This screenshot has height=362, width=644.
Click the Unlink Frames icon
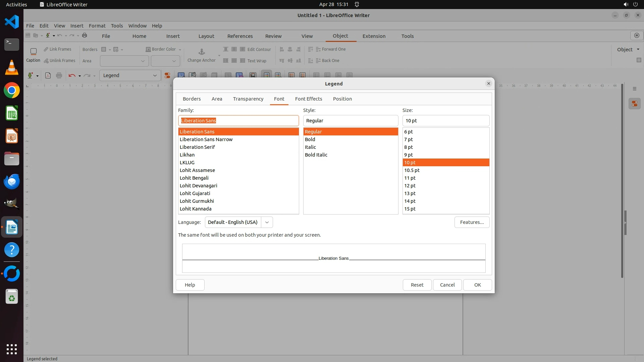46,61
